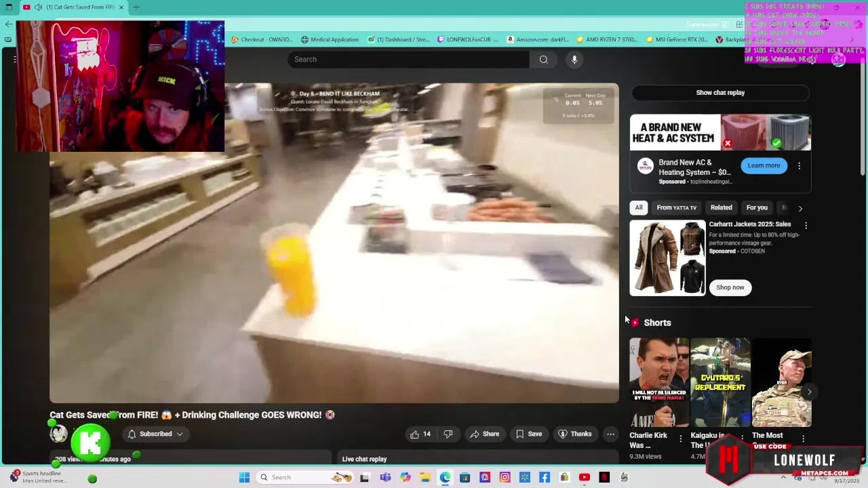Click YouTube search input field
Screen dimensions: 868x488
tap(408, 60)
